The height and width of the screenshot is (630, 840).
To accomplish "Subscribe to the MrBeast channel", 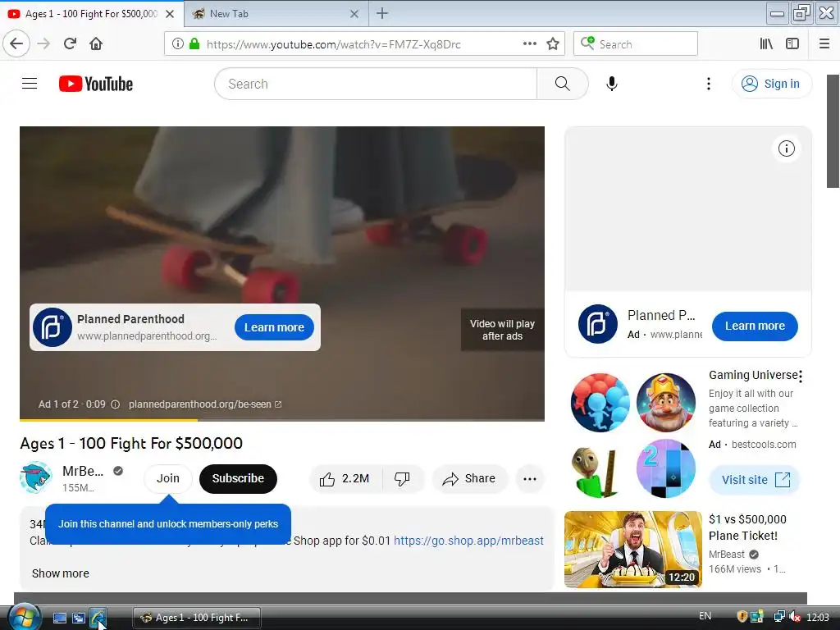I will pos(238,478).
